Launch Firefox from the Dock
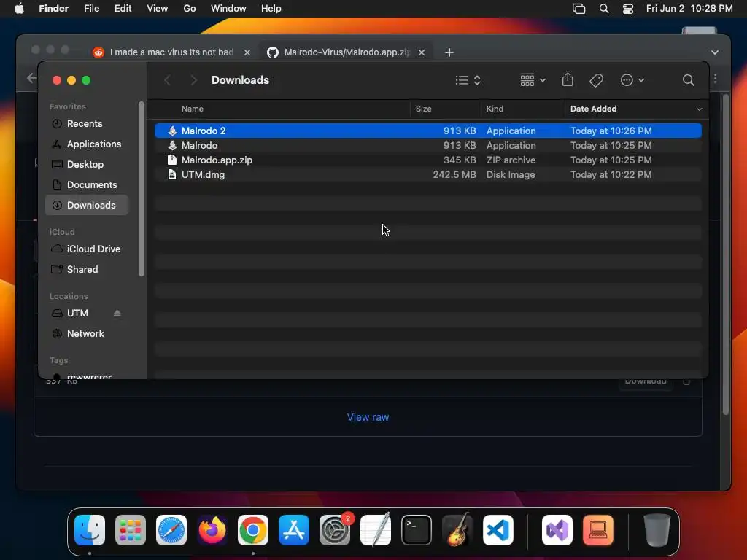 [x=212, y=530]
